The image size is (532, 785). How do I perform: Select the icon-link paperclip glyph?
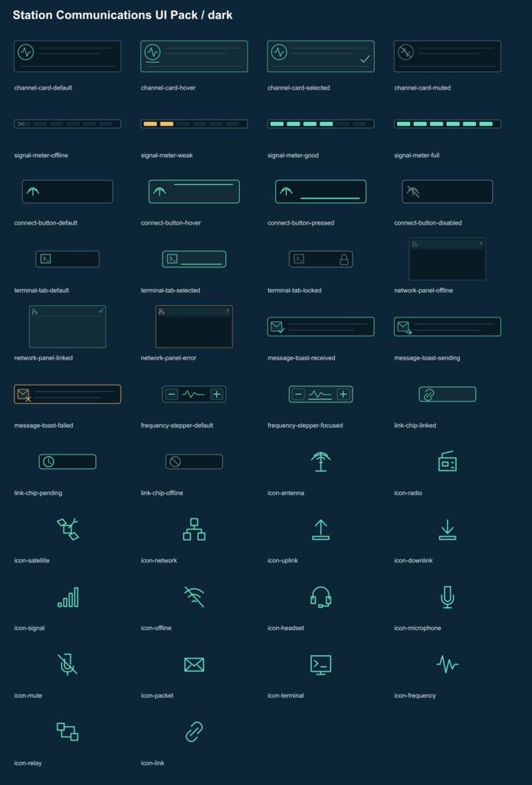194,731
